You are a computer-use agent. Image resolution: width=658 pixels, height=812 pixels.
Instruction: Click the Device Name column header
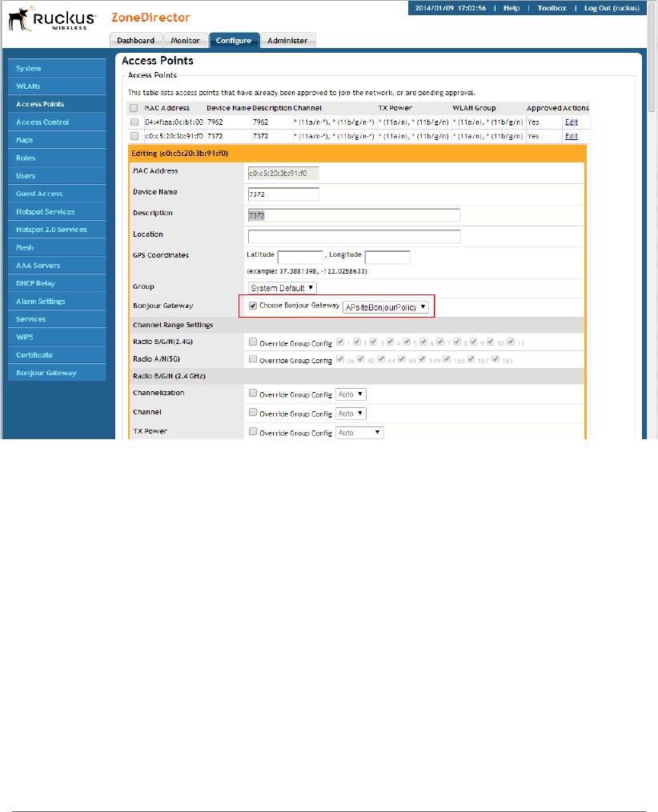tap(228, 108)
